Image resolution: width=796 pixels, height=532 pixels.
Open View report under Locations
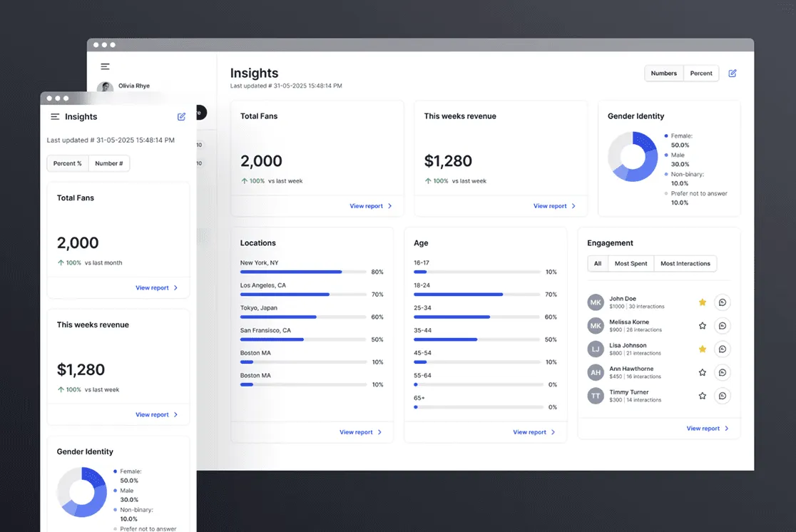[360, 432]
